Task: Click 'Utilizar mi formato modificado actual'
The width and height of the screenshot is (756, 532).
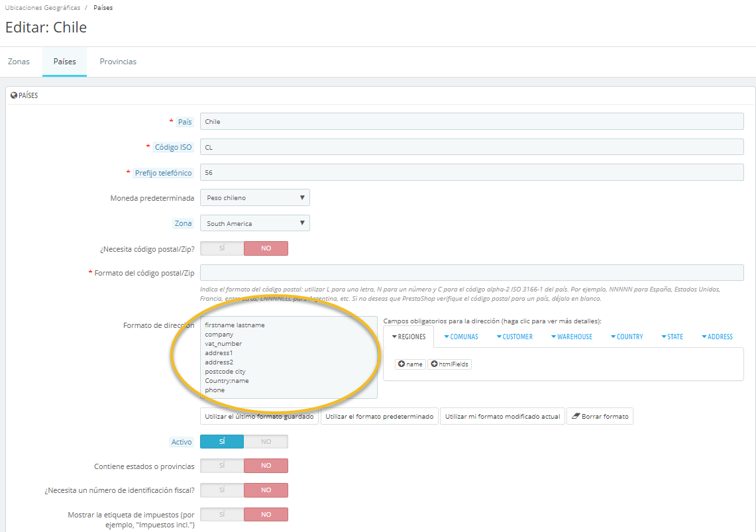Action: 502,416
